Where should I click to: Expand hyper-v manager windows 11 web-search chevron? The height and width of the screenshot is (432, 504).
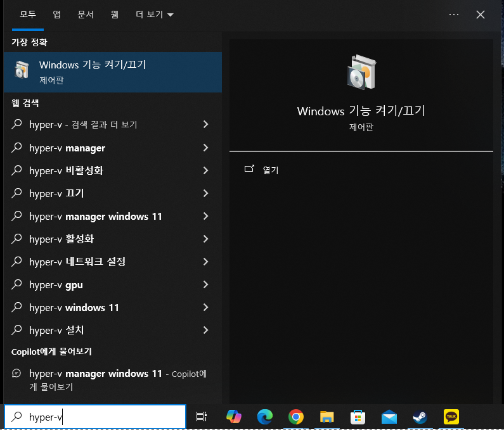[205, 216]
